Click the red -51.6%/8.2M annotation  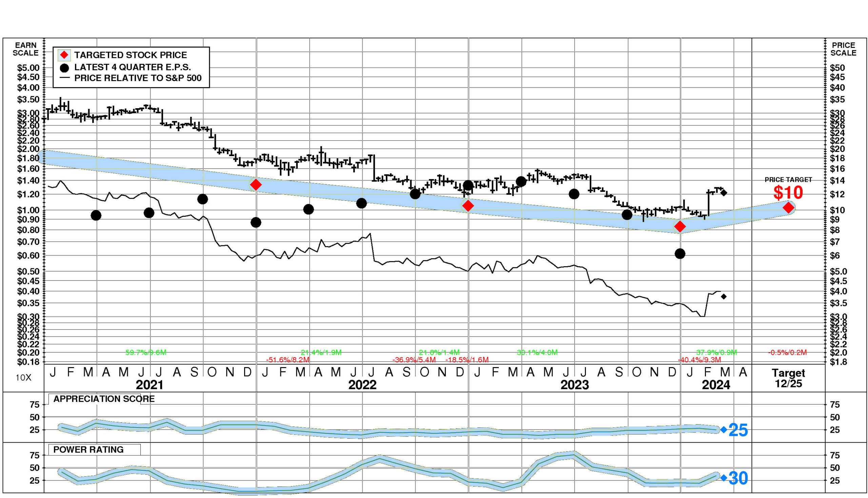tap(288, 360)
